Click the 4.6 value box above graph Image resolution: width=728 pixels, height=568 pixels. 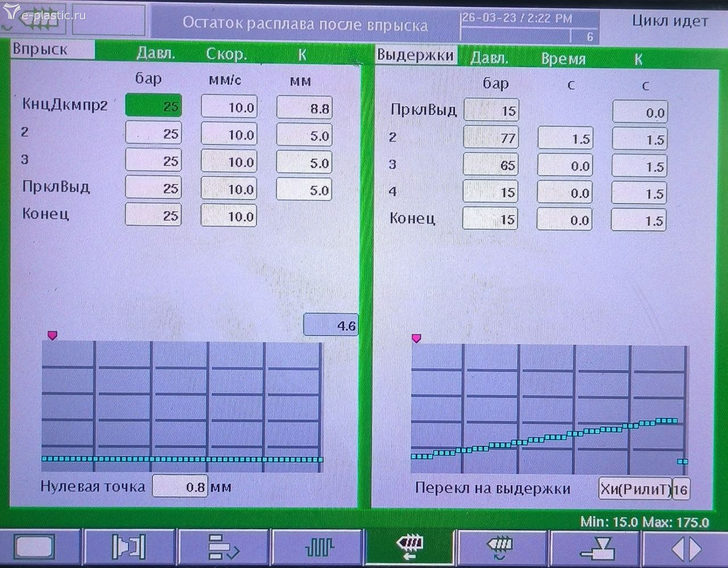[330, 325]
